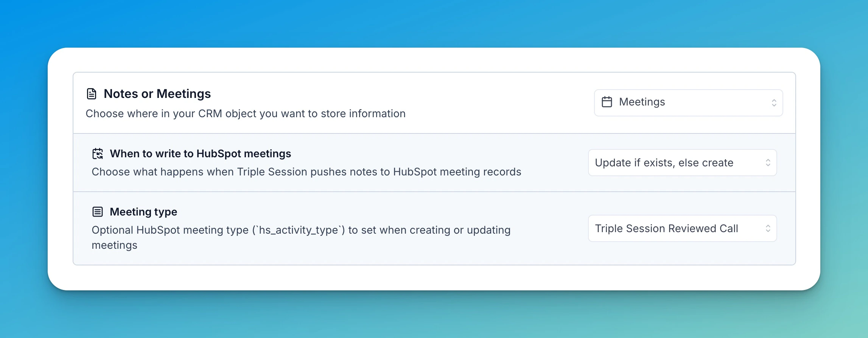The height and width of the screenshot is (338, 868).
Task: Click chevron arrows on the Update if exists selector
Action: (x=768, y=163)
